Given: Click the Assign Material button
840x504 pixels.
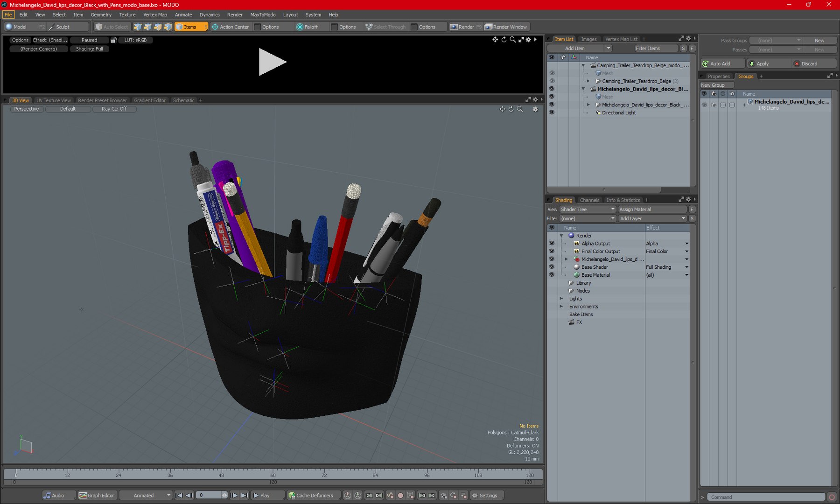Looking at the screenshot, I should pyautogui.click(x=652, y=209).
